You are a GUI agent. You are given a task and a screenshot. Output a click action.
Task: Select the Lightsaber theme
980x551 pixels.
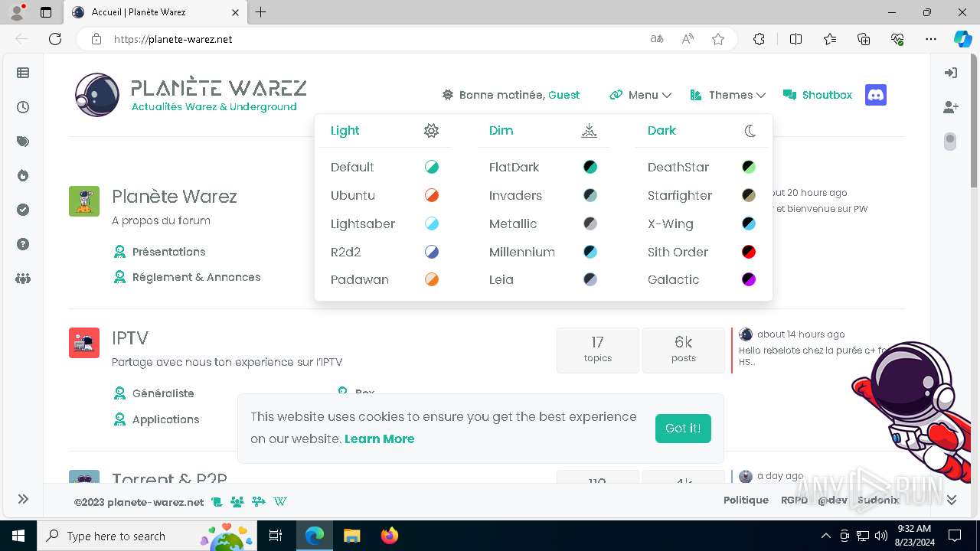tap(384, 223)
